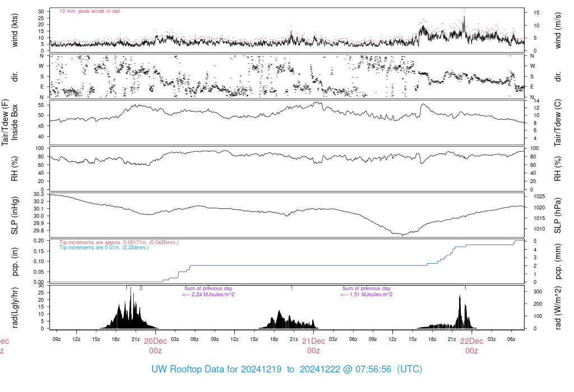Viewport: 574px width, 392px height.
Task: Click the 'SLP (hPa)' right axis label
Action: tap(558, 216)
